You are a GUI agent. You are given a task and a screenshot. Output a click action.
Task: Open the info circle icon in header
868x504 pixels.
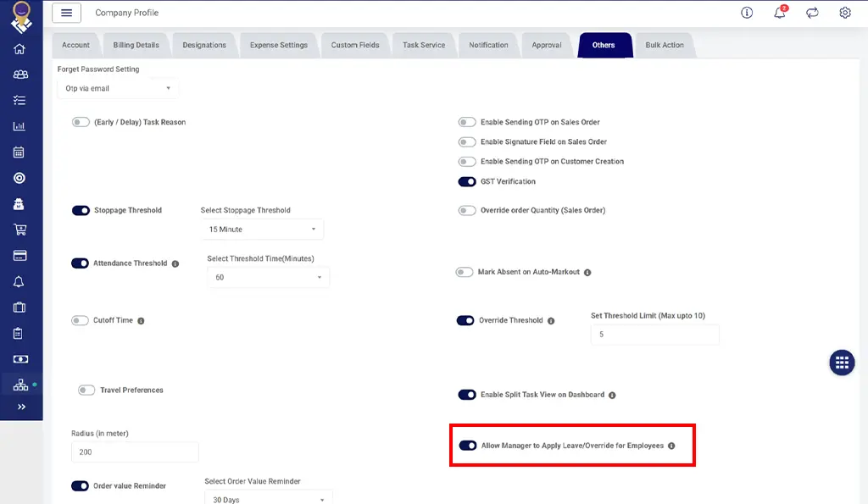(x=746, y=13)
